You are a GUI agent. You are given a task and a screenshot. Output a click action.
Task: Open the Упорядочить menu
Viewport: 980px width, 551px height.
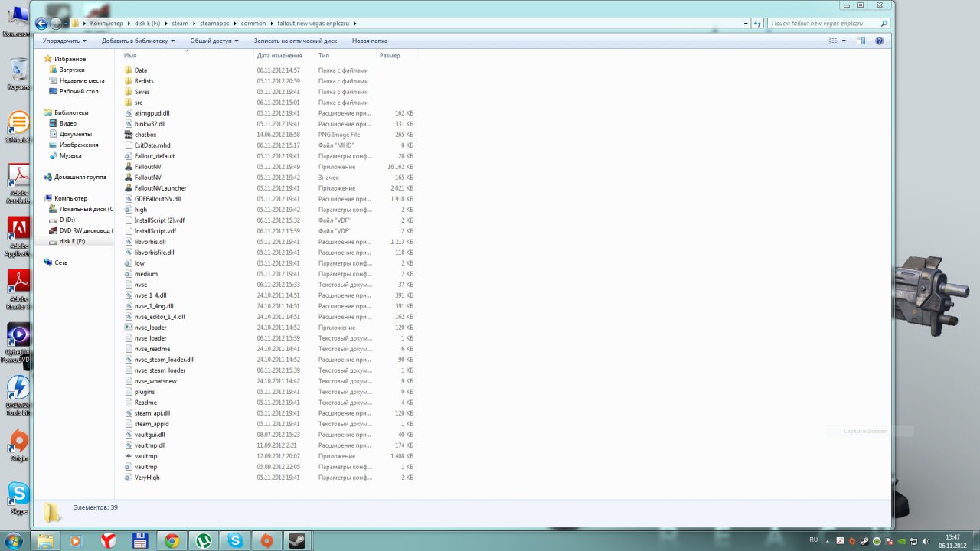64,41
